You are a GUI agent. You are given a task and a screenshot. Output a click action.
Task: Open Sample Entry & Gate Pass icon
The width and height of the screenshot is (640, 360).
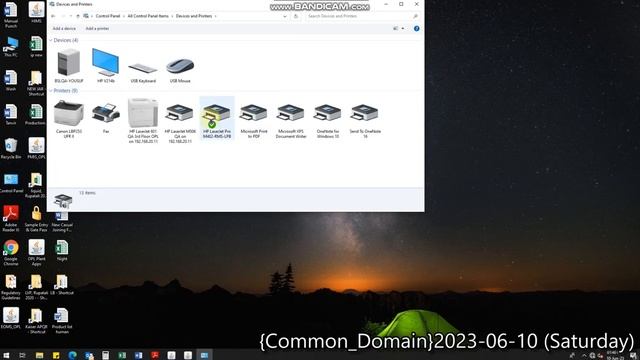tap(36, 219)
